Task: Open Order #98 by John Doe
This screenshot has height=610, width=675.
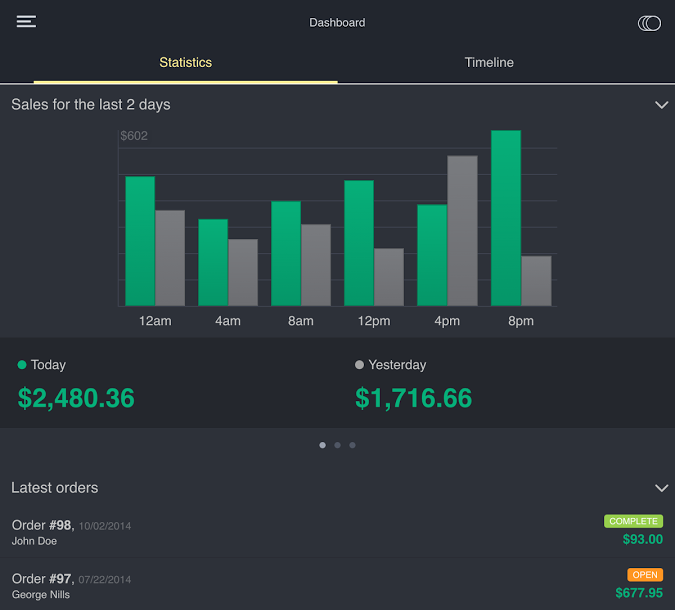Action: click(338, 531)
